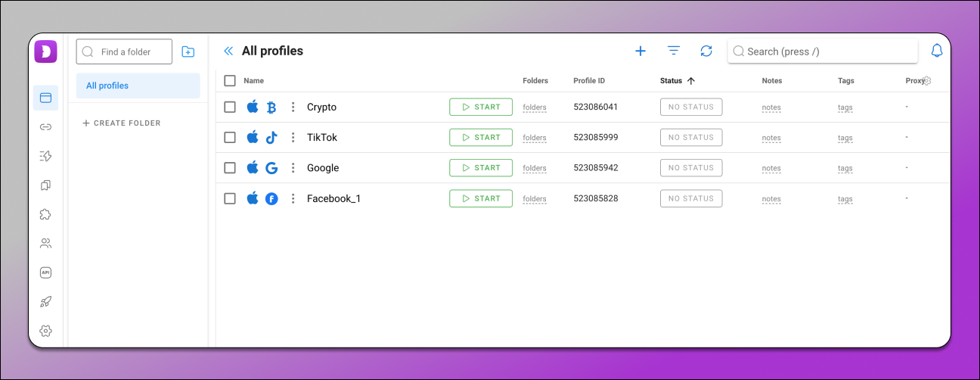Click the Search (press /) field
The image size is (980, 380).
(x=823, y=51)
